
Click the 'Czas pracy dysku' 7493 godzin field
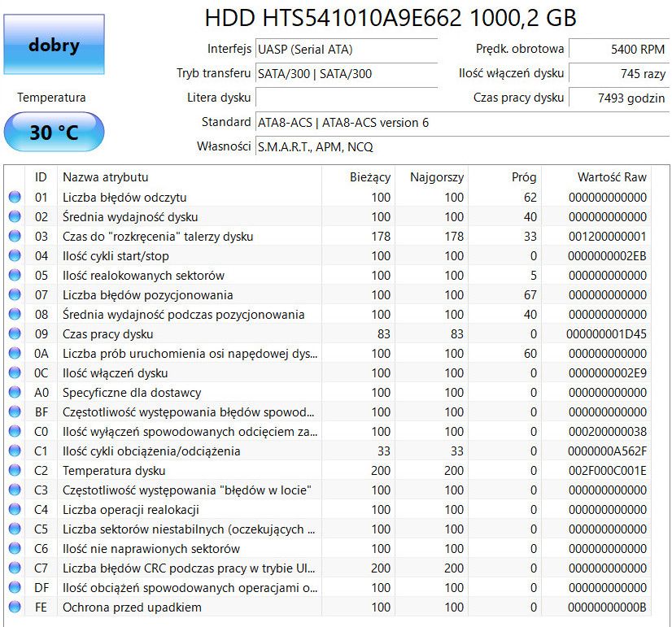(x=619, y=98)
